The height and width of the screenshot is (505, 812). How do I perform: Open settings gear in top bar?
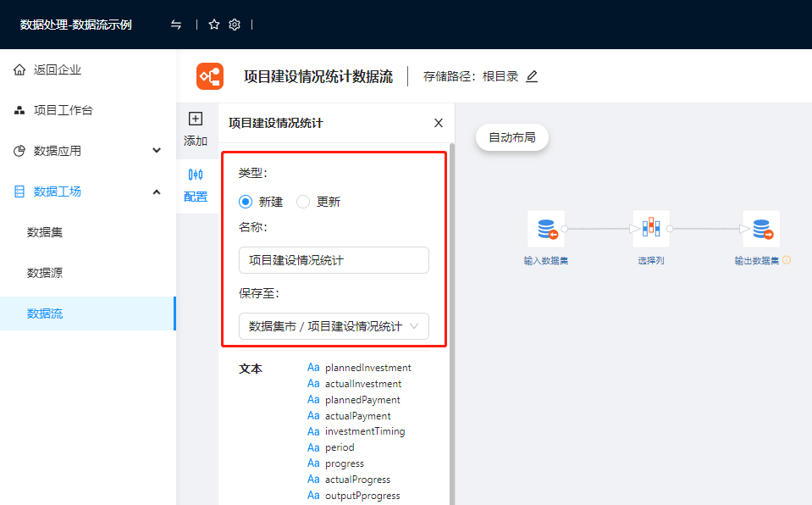(x=235, y=25)
